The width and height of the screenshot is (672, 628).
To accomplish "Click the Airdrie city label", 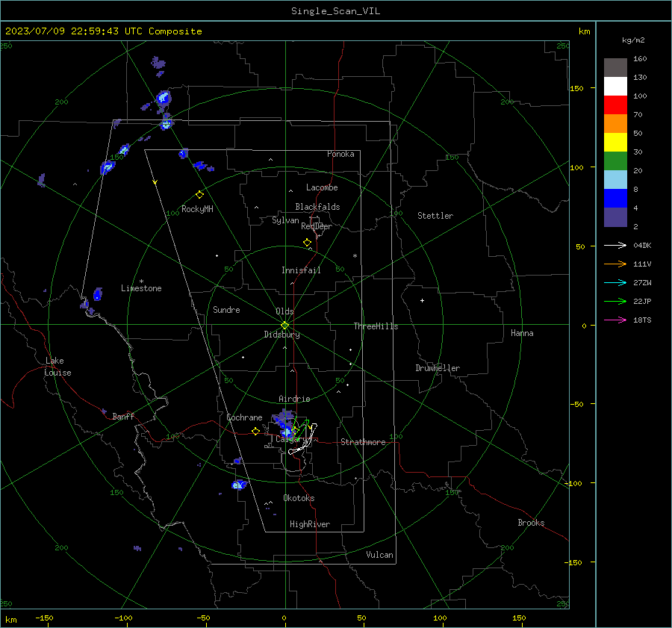I will (294, 399).
